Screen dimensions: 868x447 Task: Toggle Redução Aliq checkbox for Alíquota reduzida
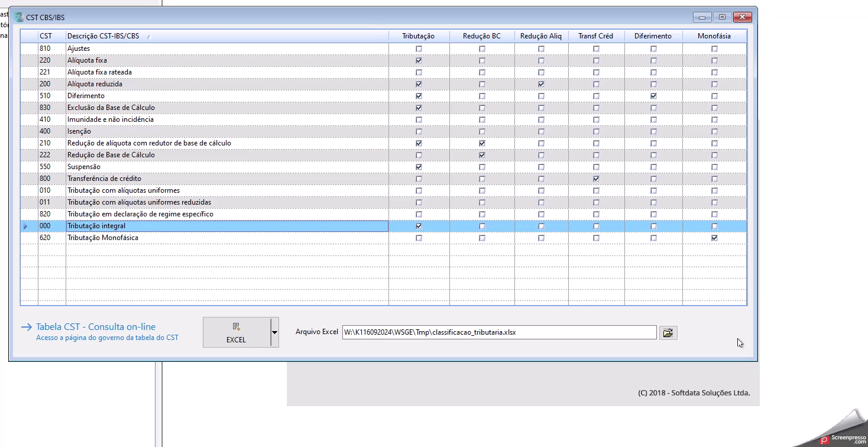coord(541,84)
